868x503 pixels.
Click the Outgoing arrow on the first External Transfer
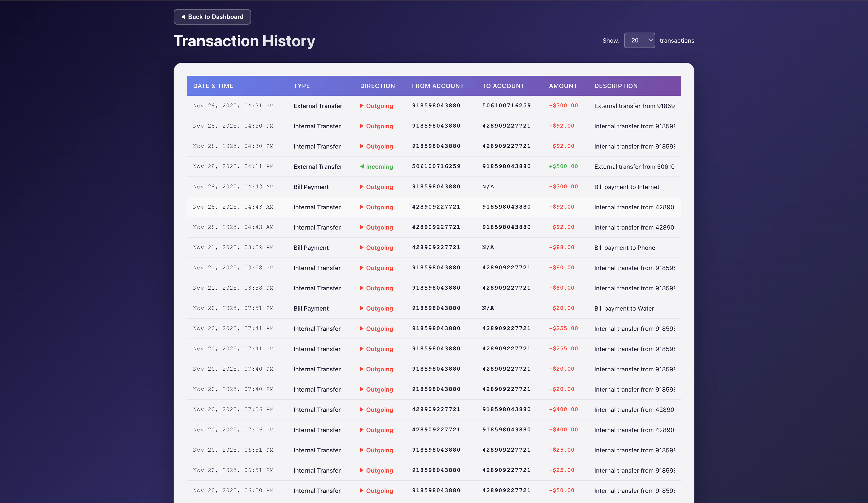pyautogui.click(x=362, y=106)
